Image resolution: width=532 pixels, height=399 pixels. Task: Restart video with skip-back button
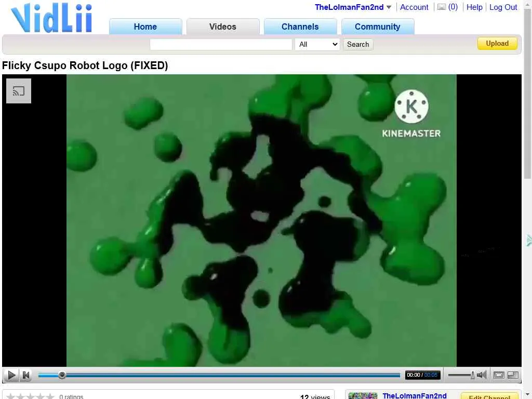[x=26, y=375]
